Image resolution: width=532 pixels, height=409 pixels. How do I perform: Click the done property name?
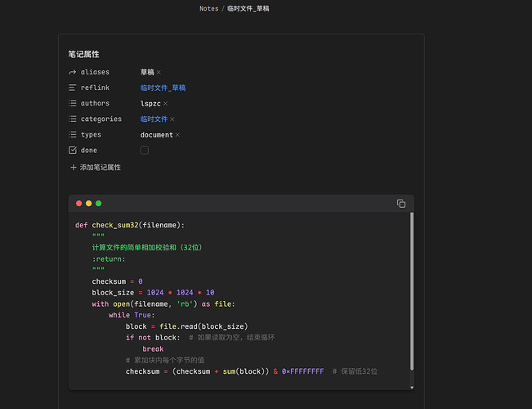(x=89, y=151)
